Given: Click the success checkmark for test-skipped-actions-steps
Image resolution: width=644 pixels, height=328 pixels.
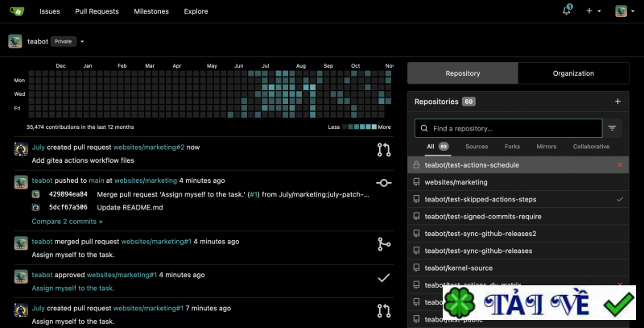Looking at the screenshot, I should click(619, 199).
